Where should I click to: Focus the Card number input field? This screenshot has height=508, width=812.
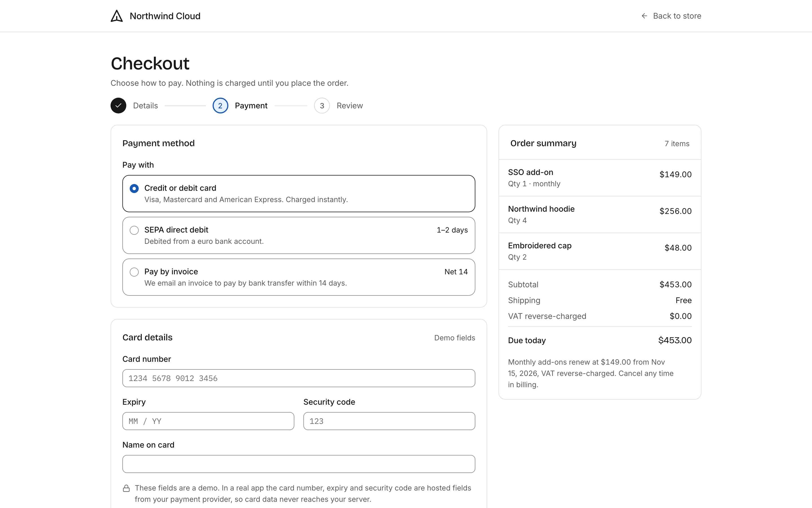299,378
